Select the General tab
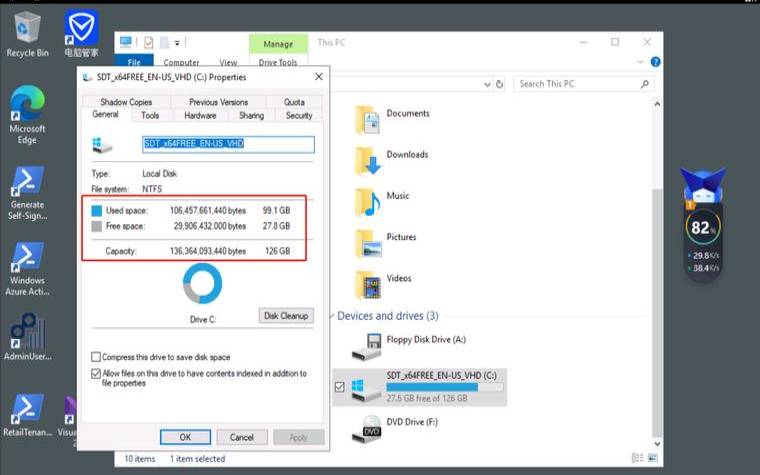Viewport: 760px width, 475px height. click(105, 114)
